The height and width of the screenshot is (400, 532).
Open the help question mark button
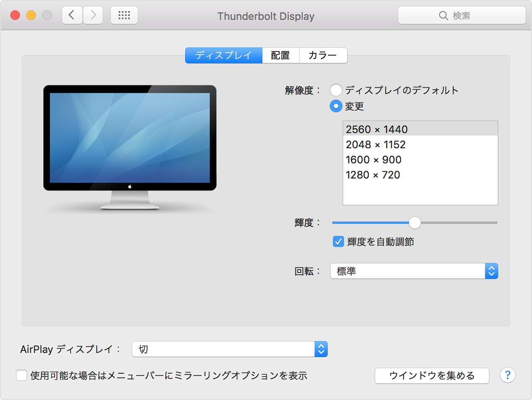(507, 375)
